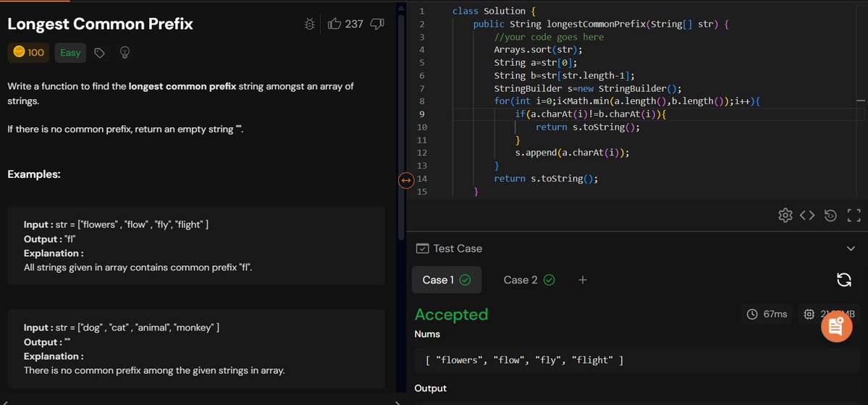
Task: Click the s.append(a.charAt(i)) line
Action: point(573,152)
